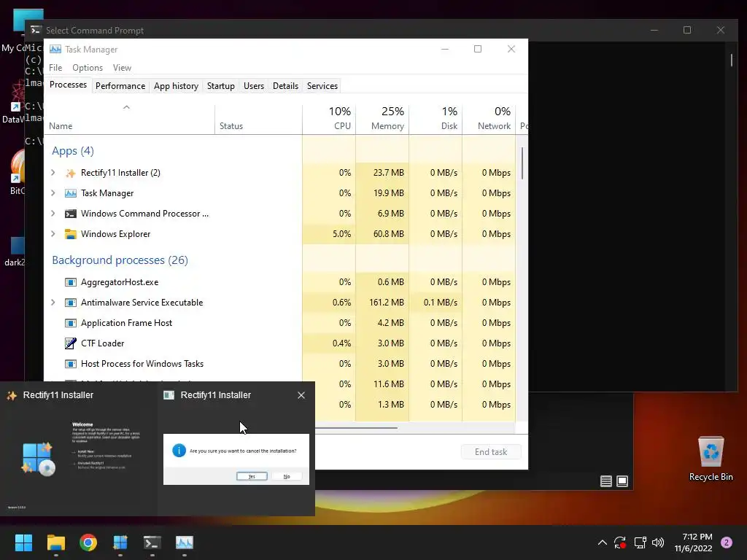
Task: Open the Options menu in Task Manager
Action: [x=88, y=68]
